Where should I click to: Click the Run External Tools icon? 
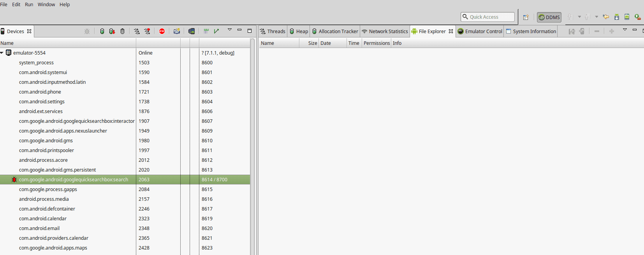[x=637, y=17]
